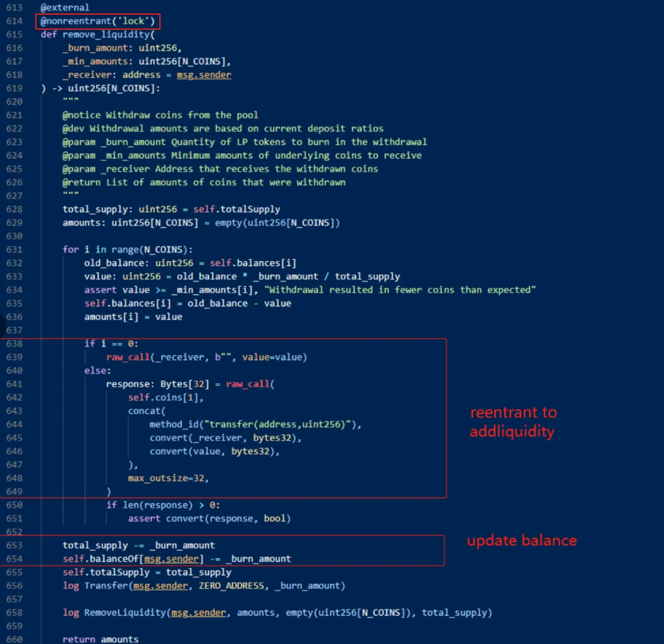Click the @external decorator on line 613
Image resolution: width=664 pixels, height=644 pixels.
(65, 7)
